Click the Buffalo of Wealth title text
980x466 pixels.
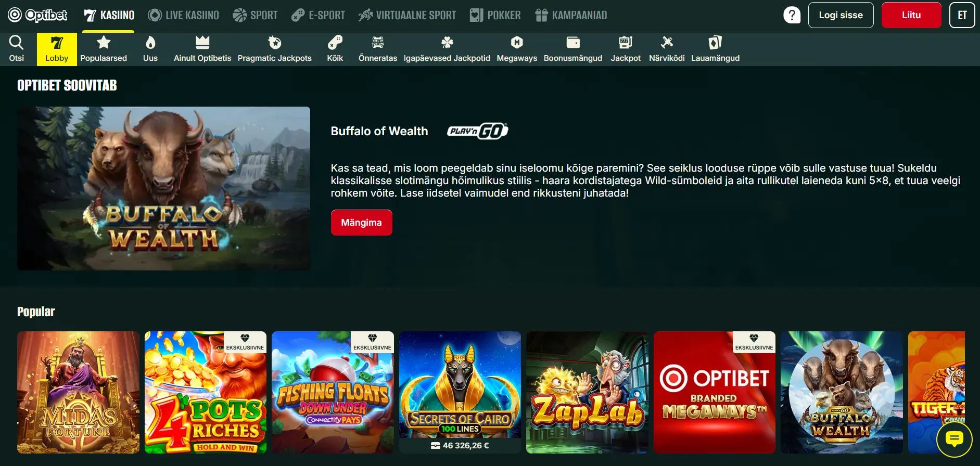(379, 131)
